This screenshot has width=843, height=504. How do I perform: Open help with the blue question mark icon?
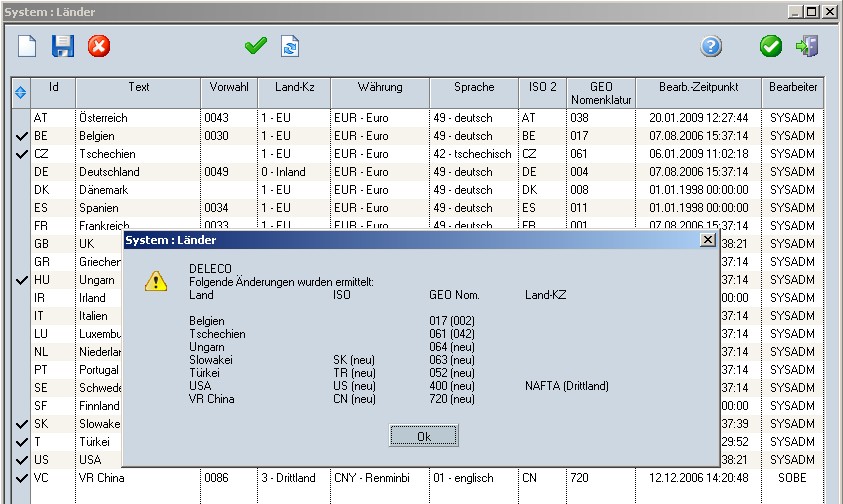point(711,46)
